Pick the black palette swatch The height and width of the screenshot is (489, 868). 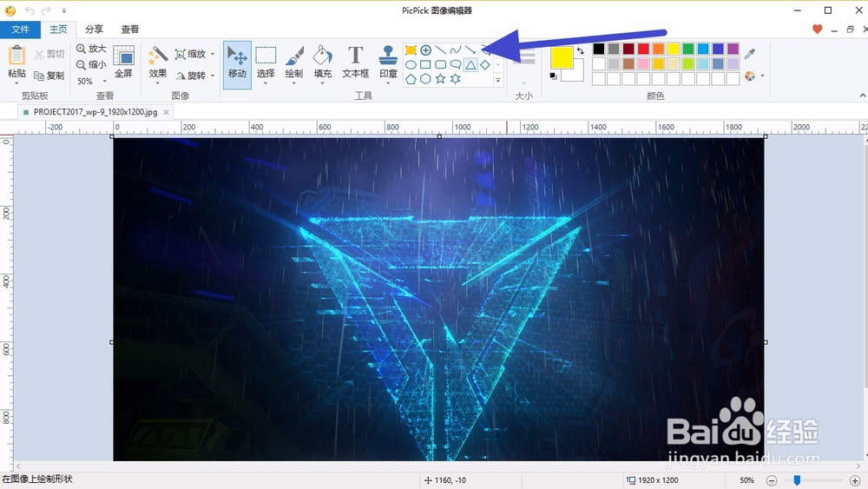[x=598, y=49]
